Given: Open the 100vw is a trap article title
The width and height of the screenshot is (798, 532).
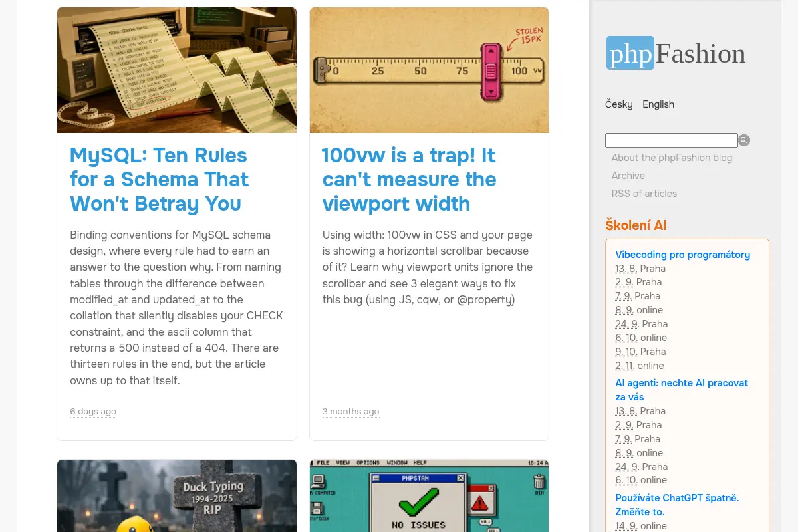Looking at the screenshot, I should [410, 180].
